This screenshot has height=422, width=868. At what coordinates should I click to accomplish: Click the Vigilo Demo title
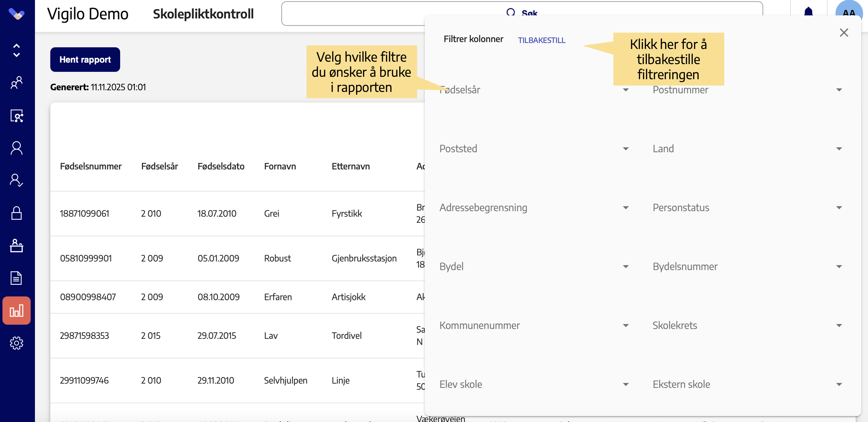[x=88, y=14]
